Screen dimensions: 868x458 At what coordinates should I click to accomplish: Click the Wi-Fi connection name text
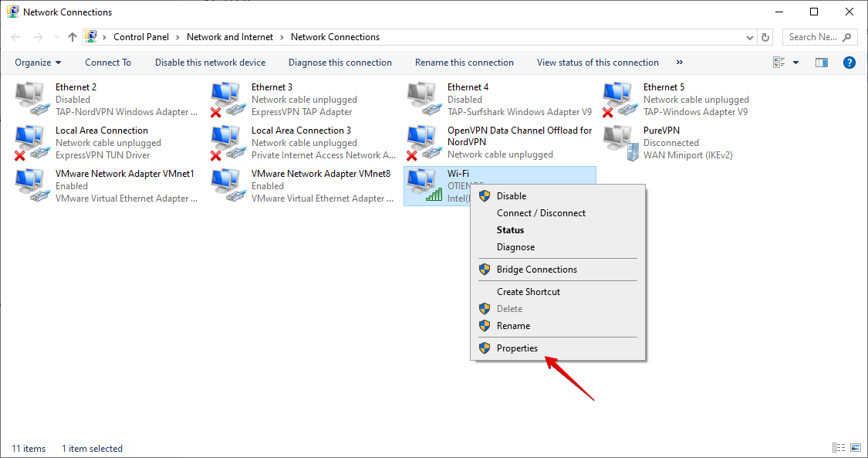(x=458, y=174)
